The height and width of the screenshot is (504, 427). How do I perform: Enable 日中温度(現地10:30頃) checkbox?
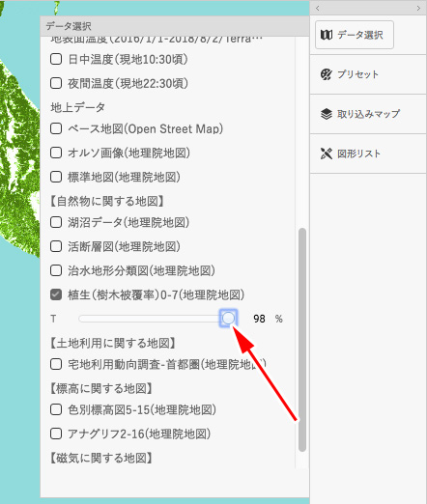point(56,59)
